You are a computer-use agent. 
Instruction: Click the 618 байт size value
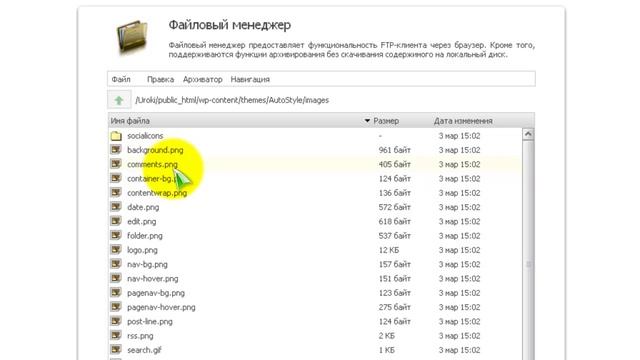[x=394, y=221]
